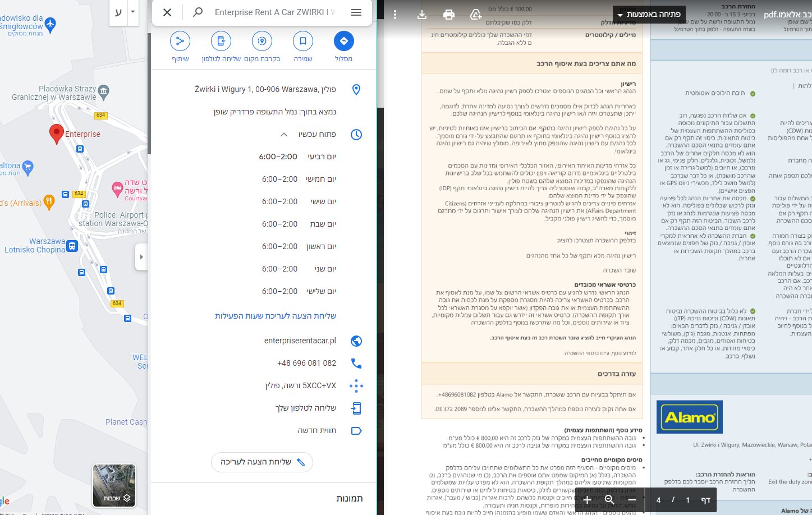The width and height of the screenshot is (812, 515).
Task: Click the current page number 1 in PDF
Action: coord(687,500)
